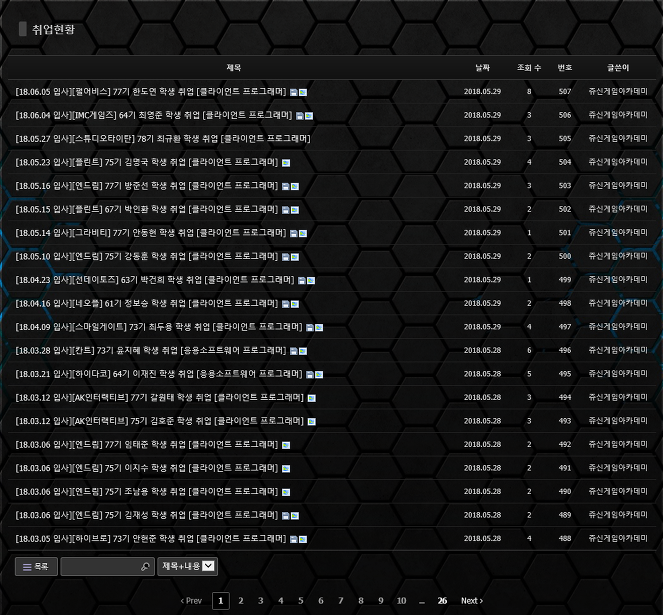Click image icon on post 491 (이지수)
Image resolution: width=663 pixels, height=615 pixels.
tap(286, 469)
